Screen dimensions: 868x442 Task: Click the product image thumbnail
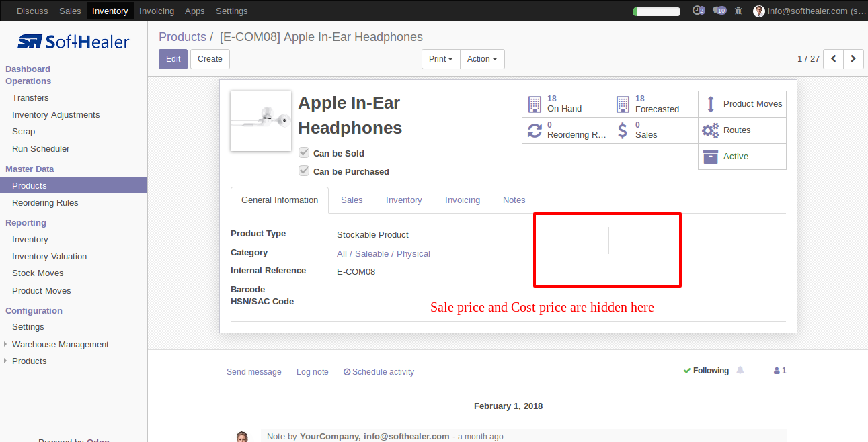[261, 121]
